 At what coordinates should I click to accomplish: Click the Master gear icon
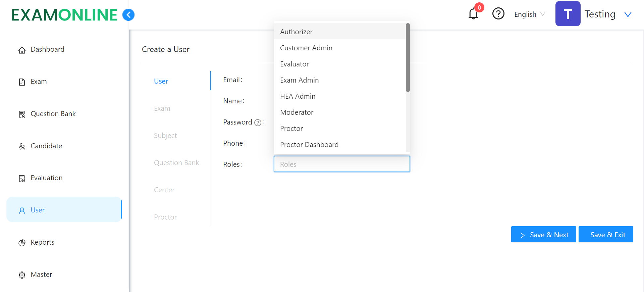pos(22,275)
